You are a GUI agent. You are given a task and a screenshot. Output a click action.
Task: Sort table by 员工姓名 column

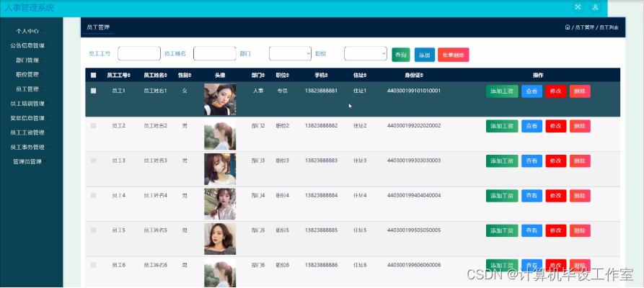155,76
